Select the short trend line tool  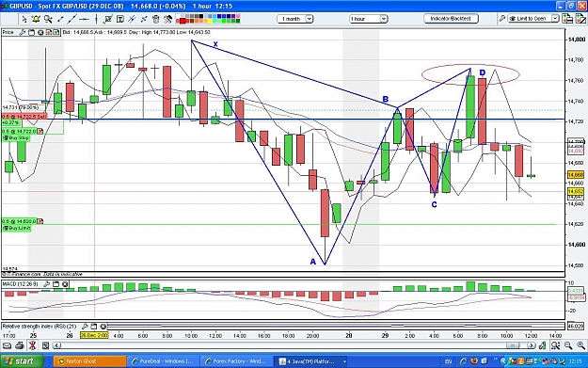point(60,19)
